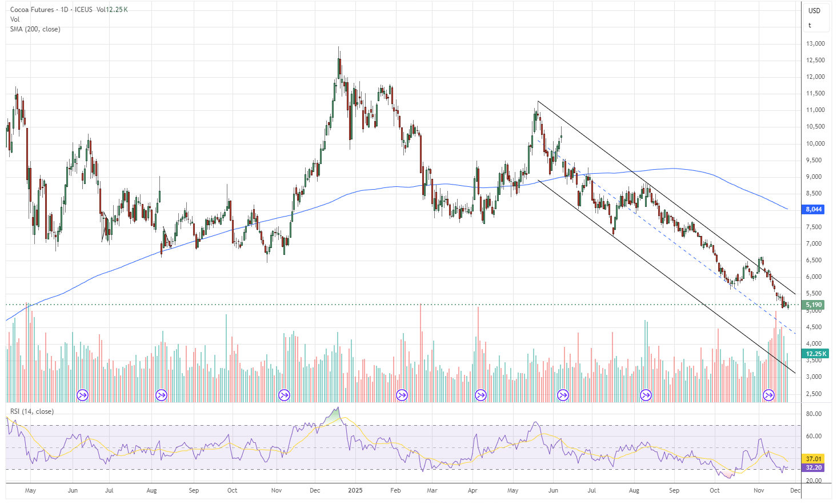The height and width of the screenshot is (504, 837).
Task: Click the purple marker icon below August 2025
Action: [646, 394]
